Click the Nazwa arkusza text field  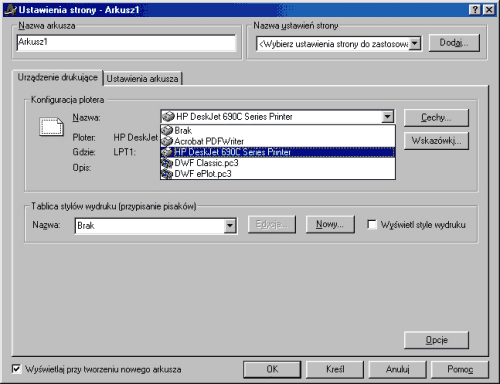point(126,43)
